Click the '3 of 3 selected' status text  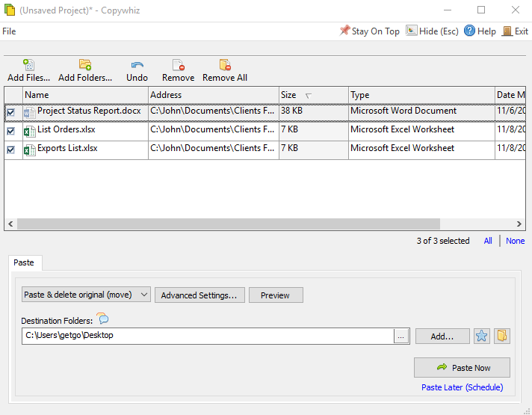(443, 241)
